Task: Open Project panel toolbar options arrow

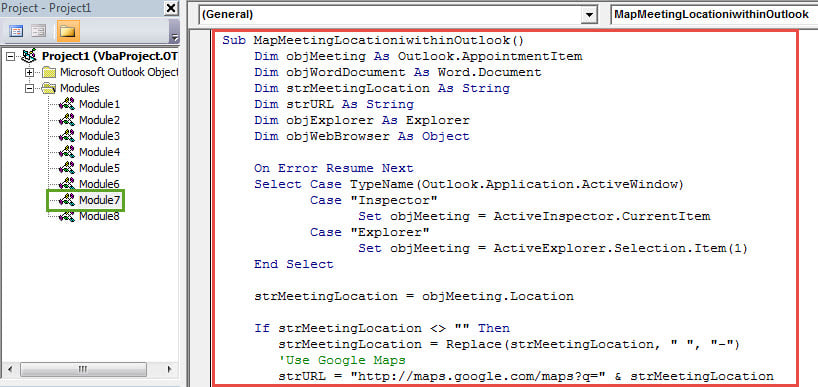Action: [175, 38]
